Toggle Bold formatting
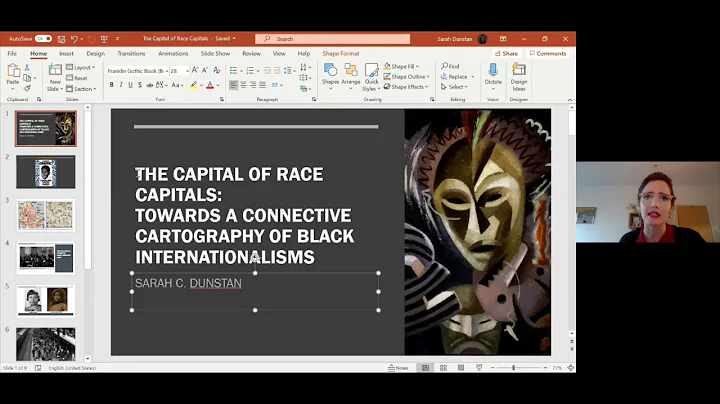Viewport: 720px width, 404px height. click(x=112, y=85)
